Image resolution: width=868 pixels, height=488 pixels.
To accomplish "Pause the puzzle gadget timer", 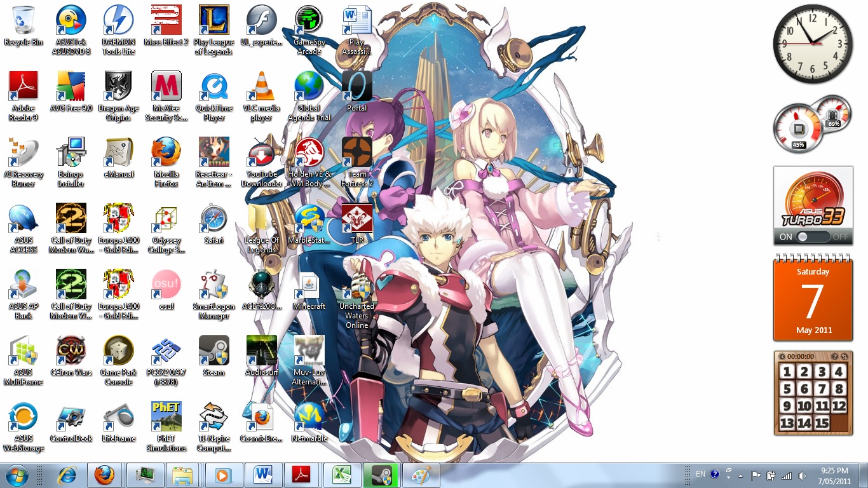I will pos(782,356).
